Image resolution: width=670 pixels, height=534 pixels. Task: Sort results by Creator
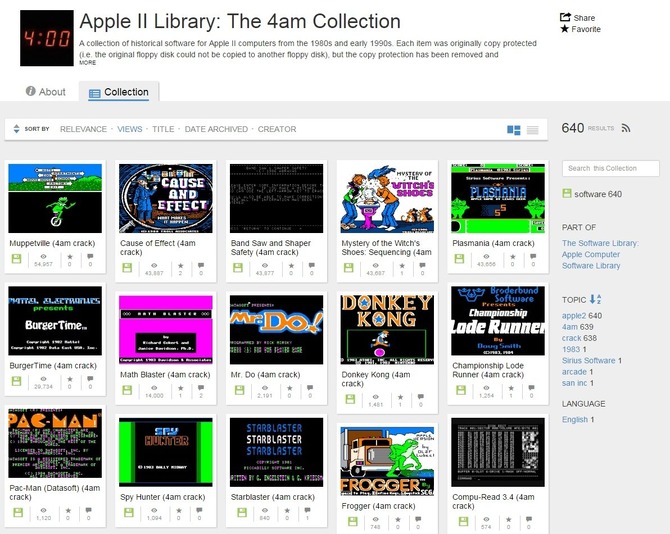click(x=277, y=129)
